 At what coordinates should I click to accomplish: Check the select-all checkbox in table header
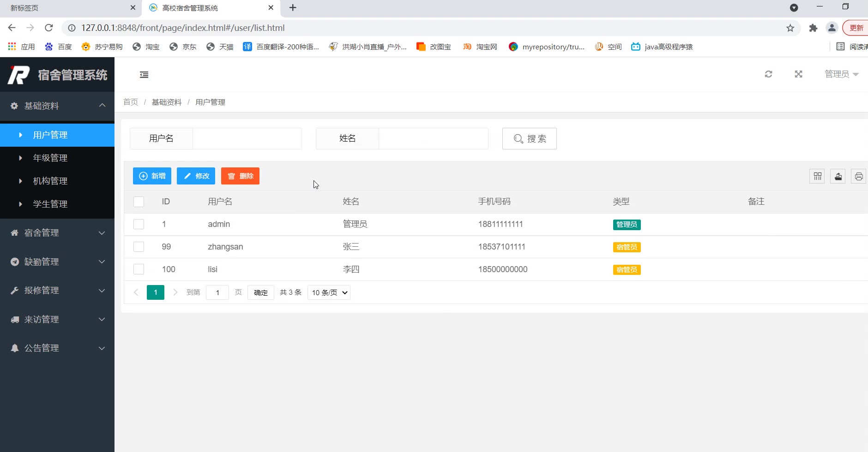(x=139, y=202)
